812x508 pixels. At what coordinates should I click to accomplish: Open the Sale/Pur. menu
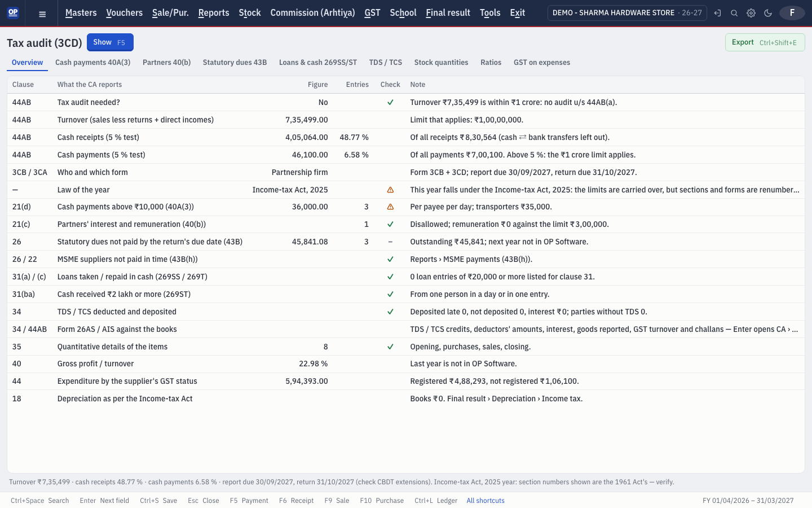(x=170, y=13)
